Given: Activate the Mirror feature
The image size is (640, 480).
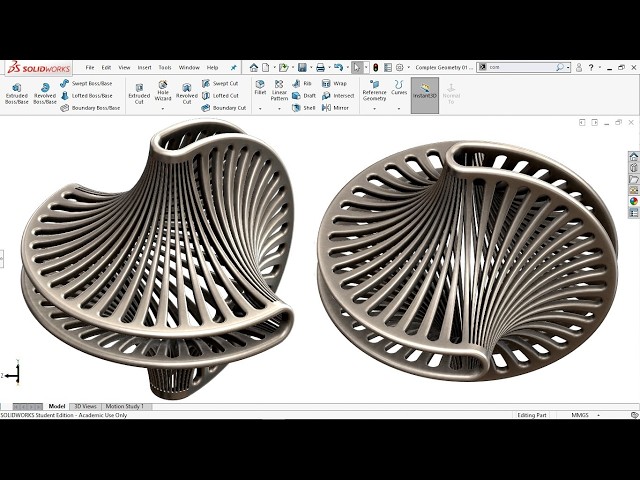Looking at the screenshot, I should tap(335, 108).
